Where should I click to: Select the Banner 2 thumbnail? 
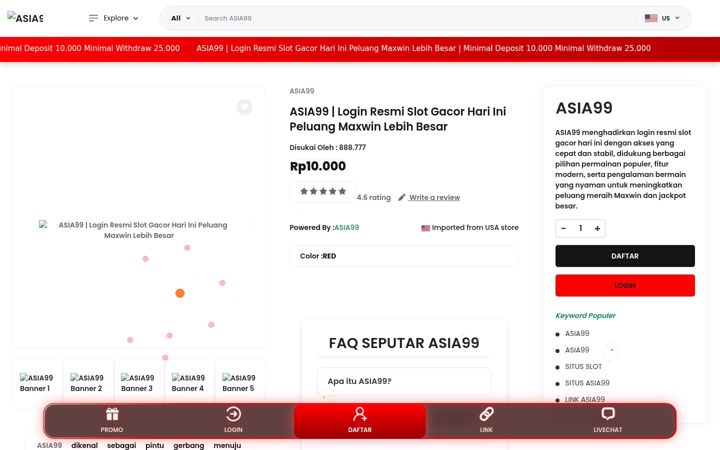click(x=87, y=382)
